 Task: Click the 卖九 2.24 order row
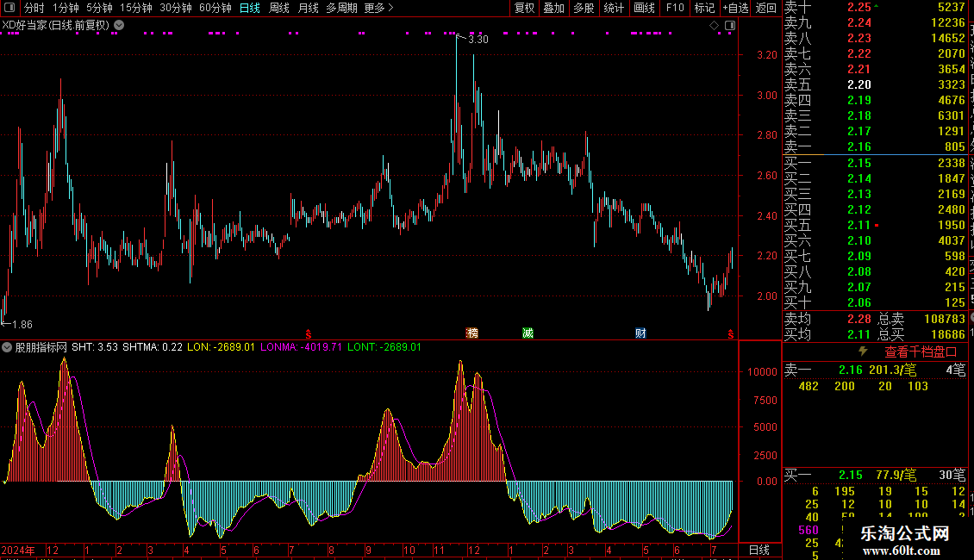(875, 22)
